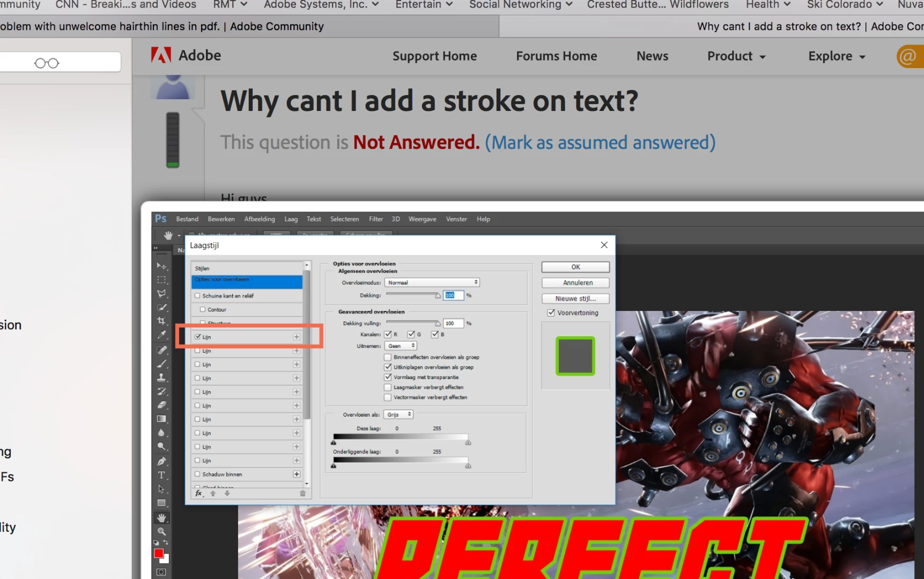
Task: Select the Path Selection arrow tool
Action: coord(161,489)
